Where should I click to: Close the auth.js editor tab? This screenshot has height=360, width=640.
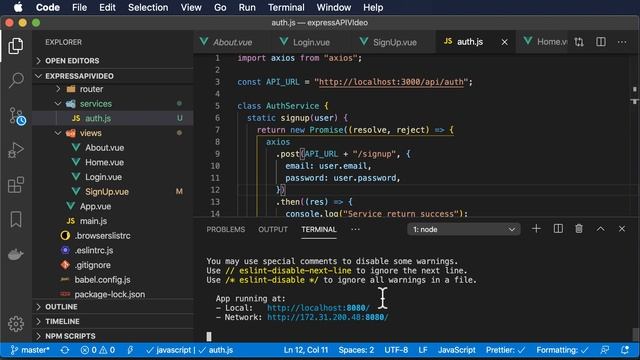504,42
